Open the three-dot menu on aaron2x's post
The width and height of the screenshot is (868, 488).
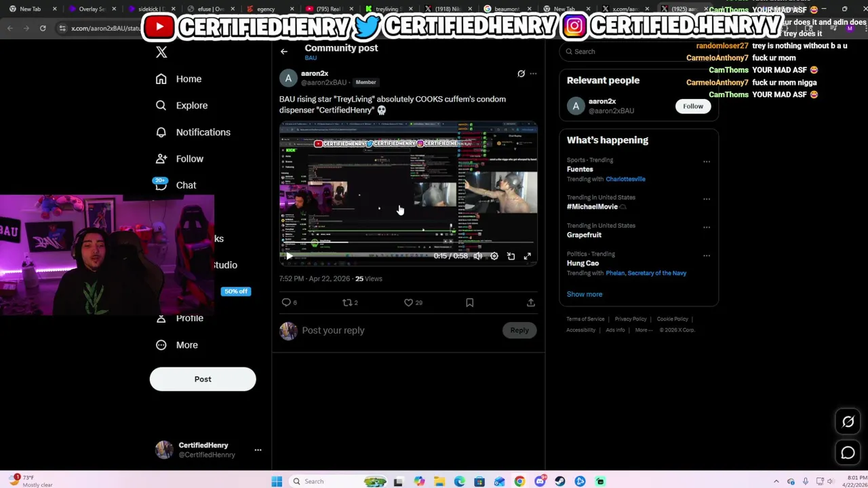533,74
